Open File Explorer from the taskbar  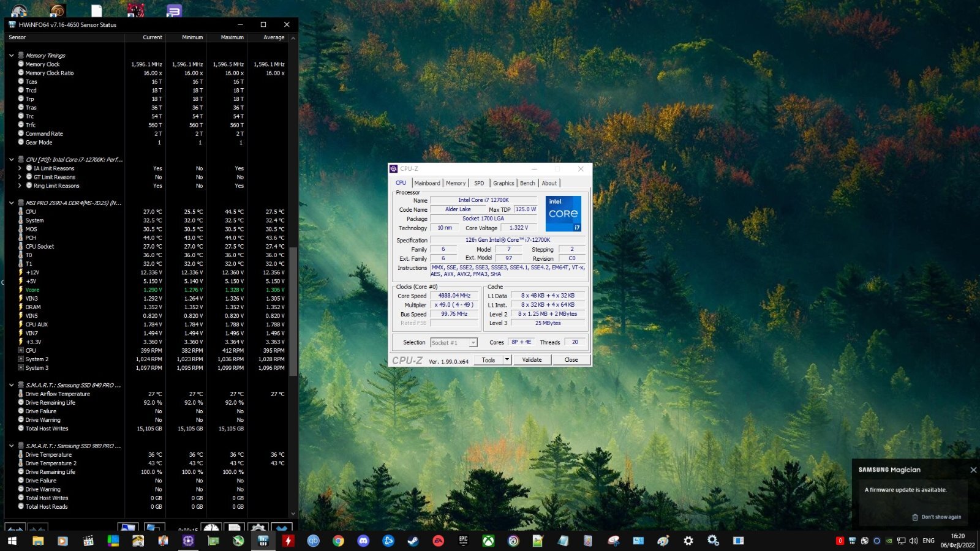[x=38, y=541]
